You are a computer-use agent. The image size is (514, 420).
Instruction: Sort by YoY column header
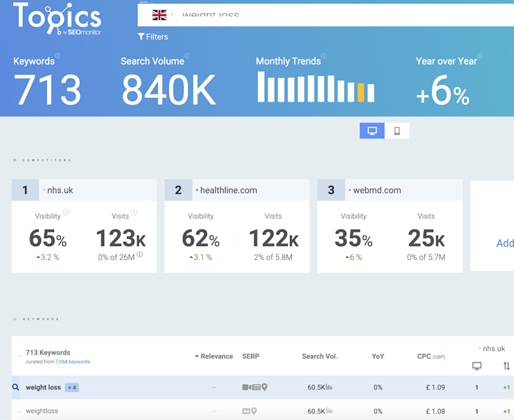click(378, 357)
